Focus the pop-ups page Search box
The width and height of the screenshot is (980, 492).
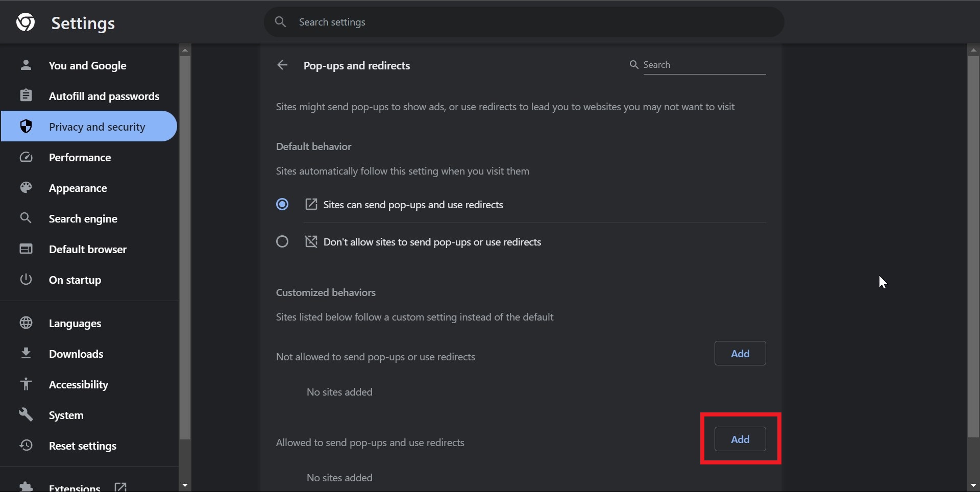(x=704, y=65)
